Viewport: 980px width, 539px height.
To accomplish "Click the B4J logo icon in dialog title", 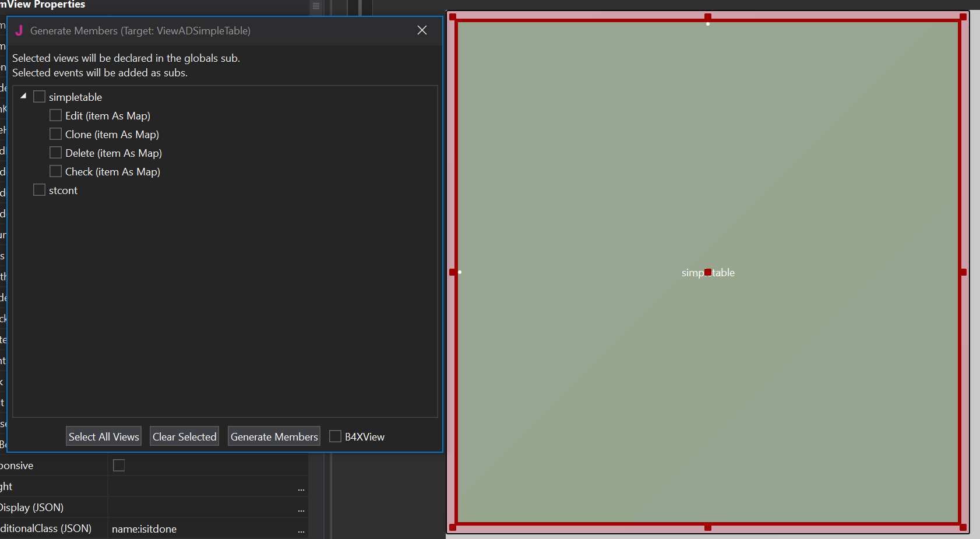I will 19,30.
